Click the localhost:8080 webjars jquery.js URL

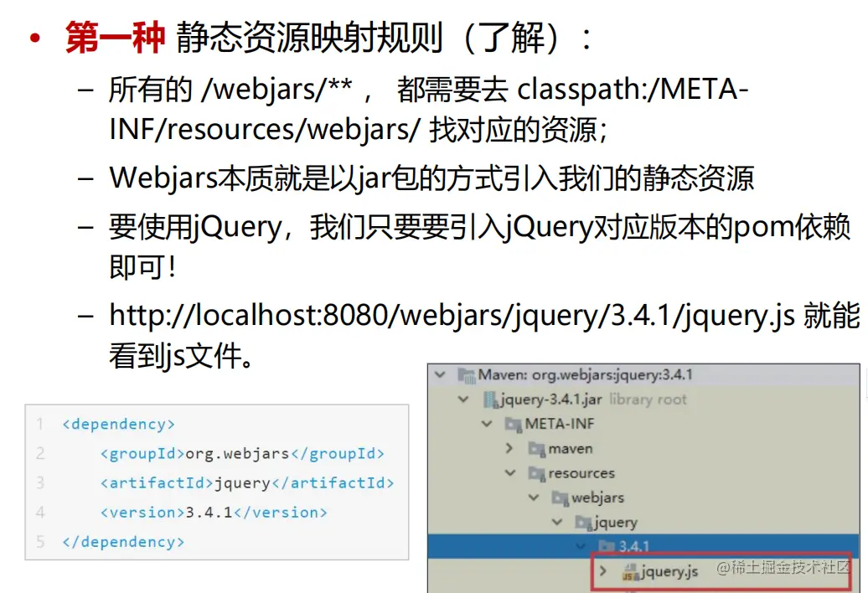click(x=452, y=317)
